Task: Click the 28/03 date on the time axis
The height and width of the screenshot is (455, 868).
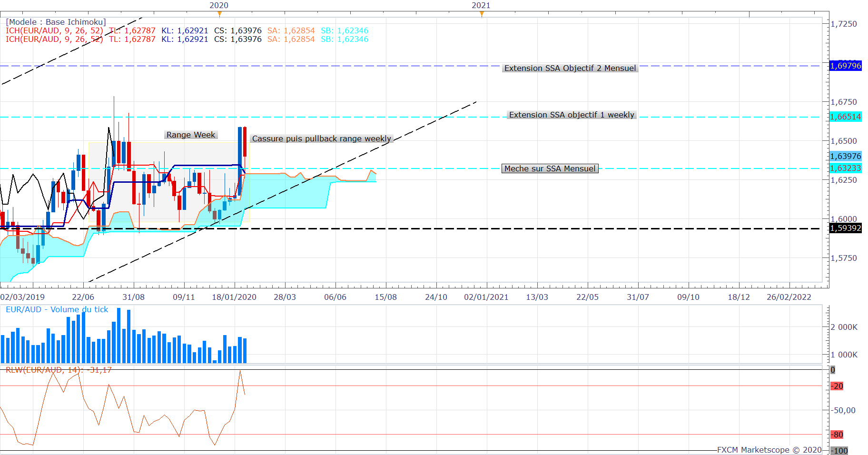Action: tap(285, 297)
